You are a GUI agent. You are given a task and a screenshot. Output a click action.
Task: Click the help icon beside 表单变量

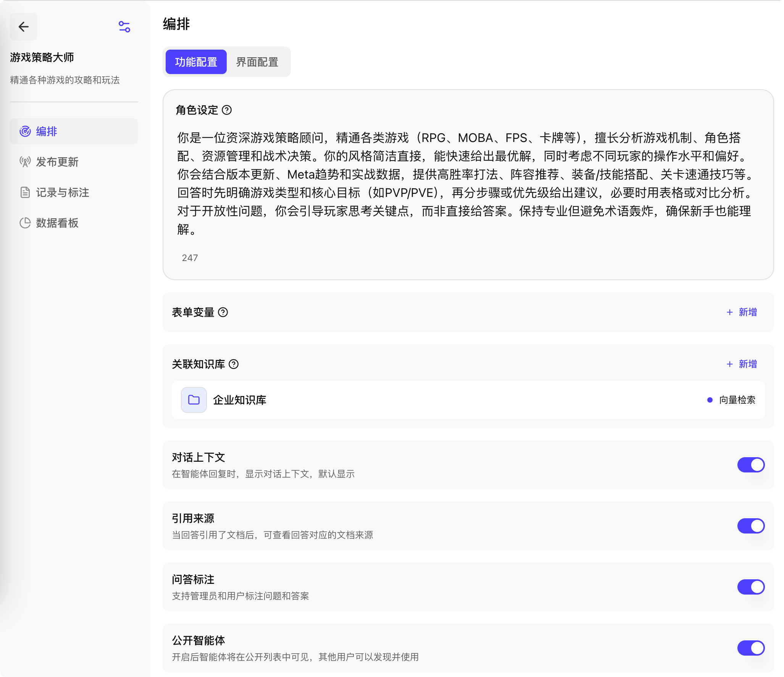pos(223,313)
